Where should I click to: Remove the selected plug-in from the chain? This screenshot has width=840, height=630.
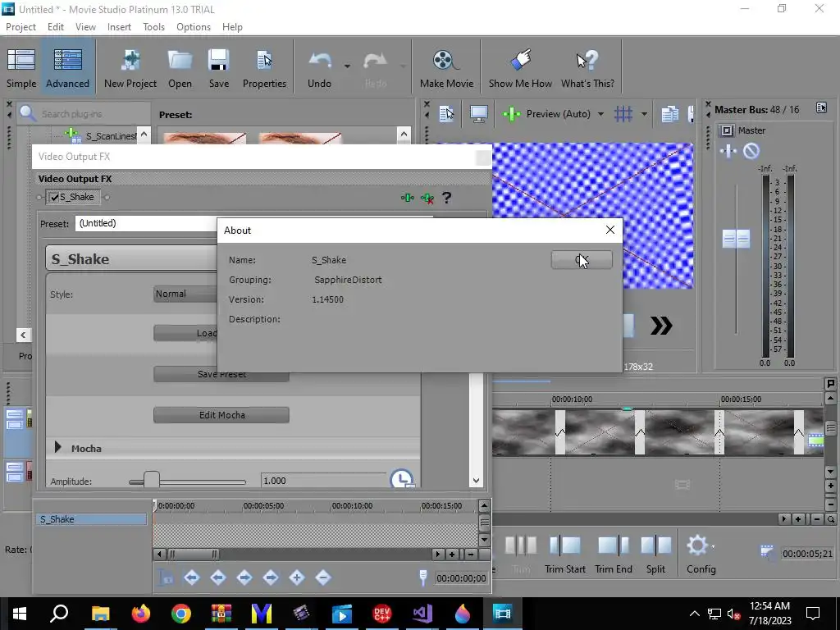click(x=427, y=199)
